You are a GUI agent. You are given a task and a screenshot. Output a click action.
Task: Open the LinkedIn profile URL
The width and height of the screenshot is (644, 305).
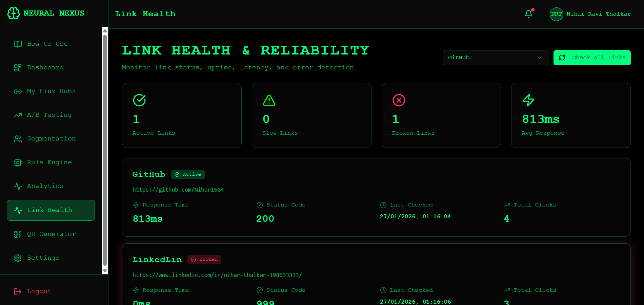[x=217, y=275]
